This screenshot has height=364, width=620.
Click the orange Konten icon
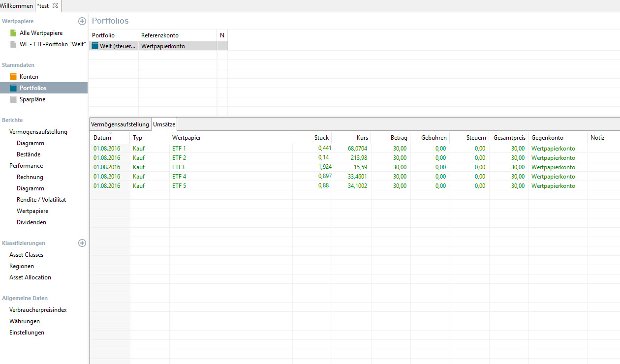point(13,77)
